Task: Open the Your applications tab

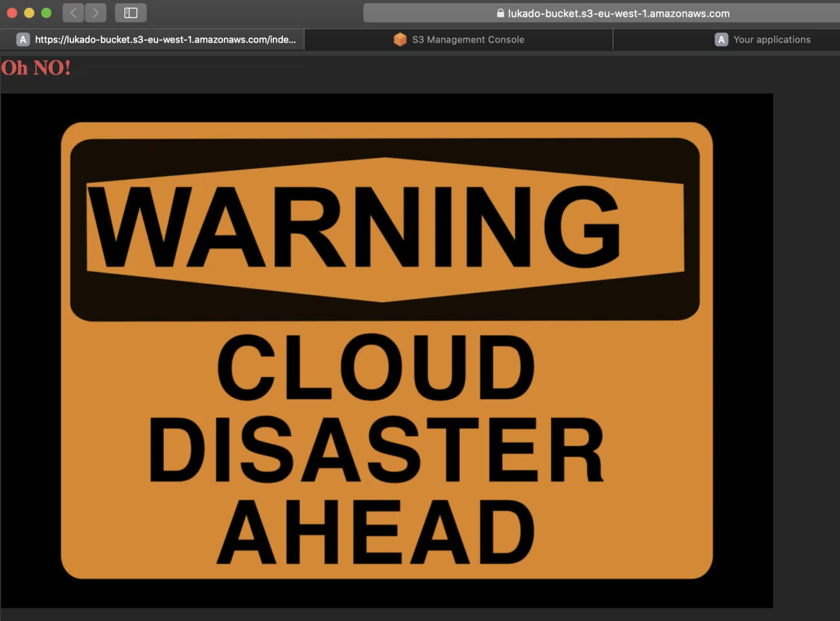Action: pyautogui.click(x=727, y=40)
